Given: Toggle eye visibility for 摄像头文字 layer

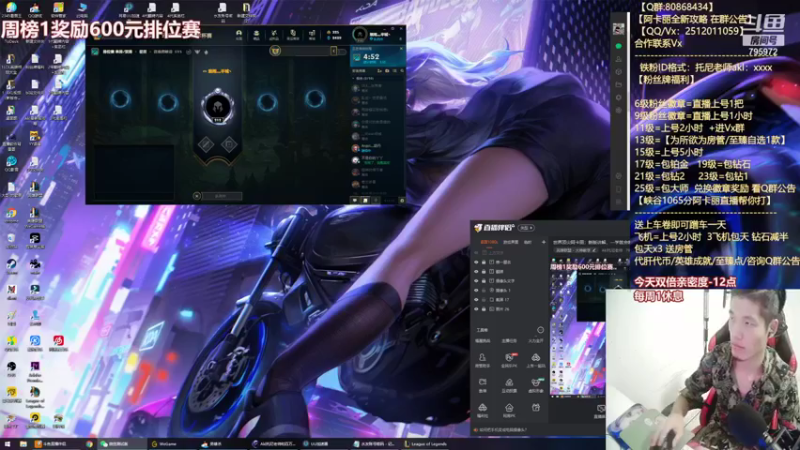Looking at the screenshot, I should [x=477, y=281].
